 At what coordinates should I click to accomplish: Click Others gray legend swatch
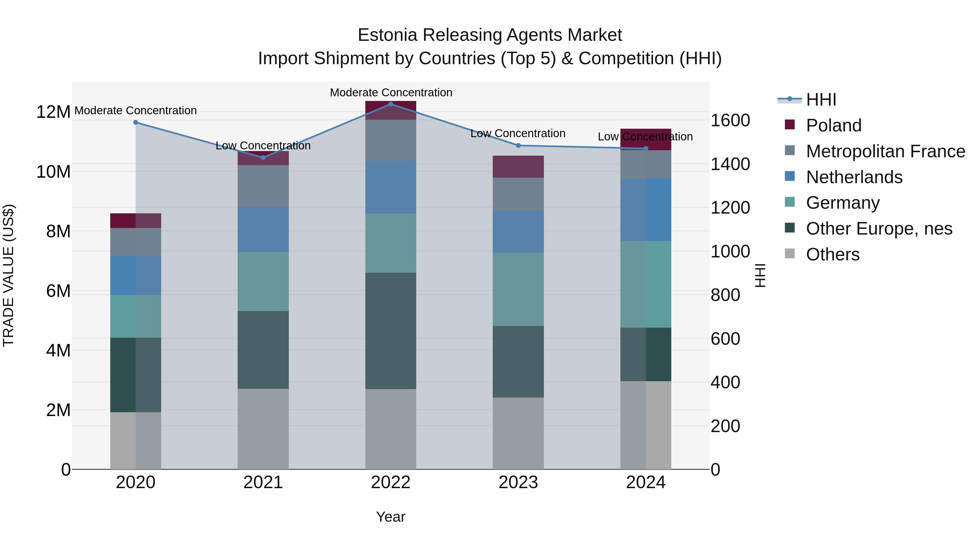(x=790, y=254)
